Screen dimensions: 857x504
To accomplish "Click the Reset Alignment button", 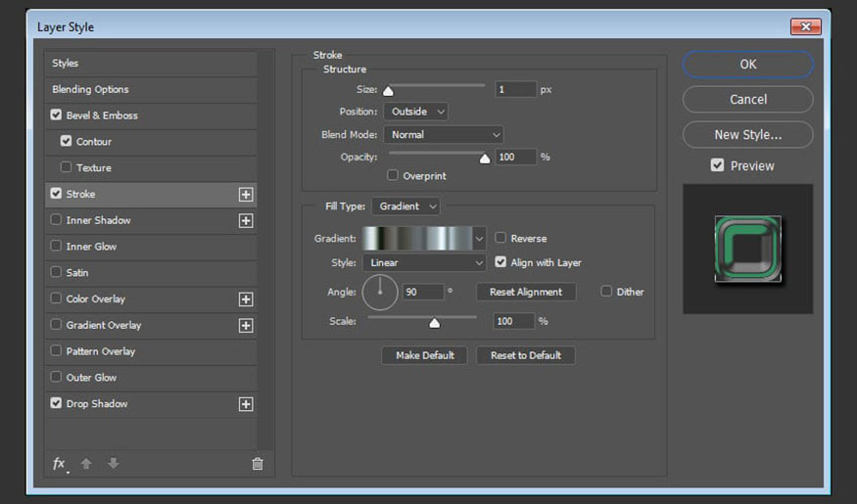I will point(526,293).
